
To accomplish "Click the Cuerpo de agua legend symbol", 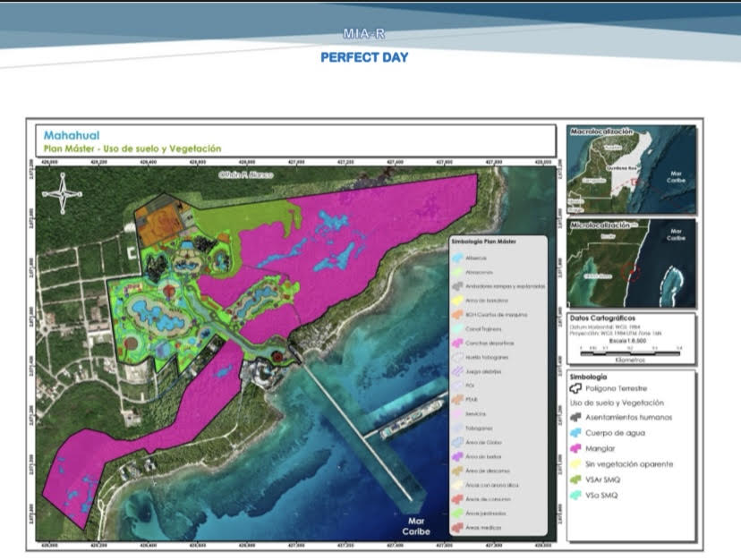I will pos(577,433).
